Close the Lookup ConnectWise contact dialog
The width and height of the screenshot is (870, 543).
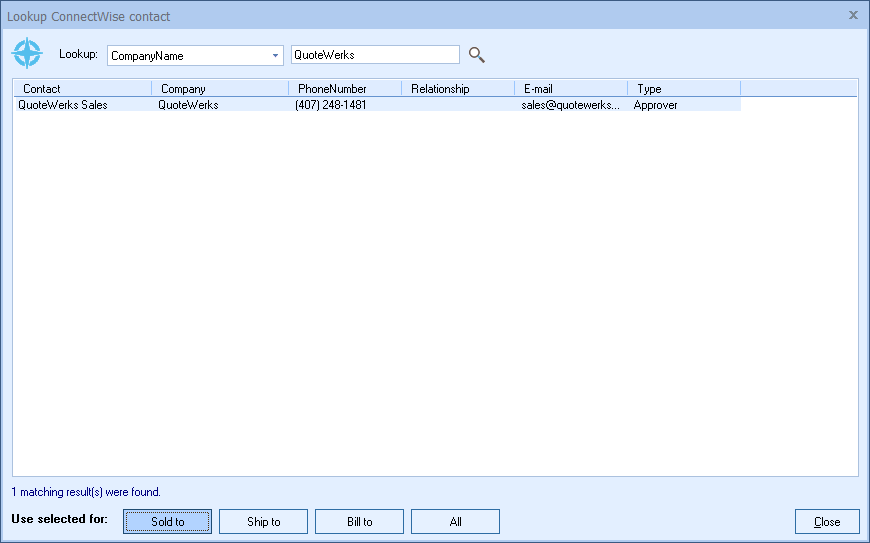click(853, 15)
